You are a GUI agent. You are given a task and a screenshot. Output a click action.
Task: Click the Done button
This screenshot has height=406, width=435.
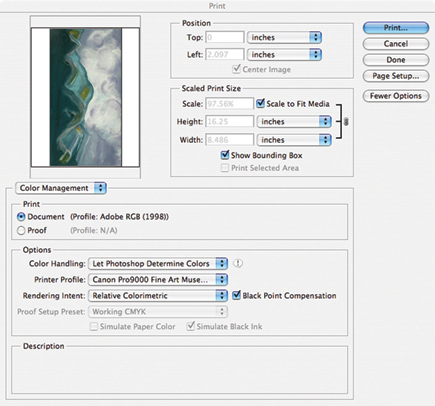[396, 60]
